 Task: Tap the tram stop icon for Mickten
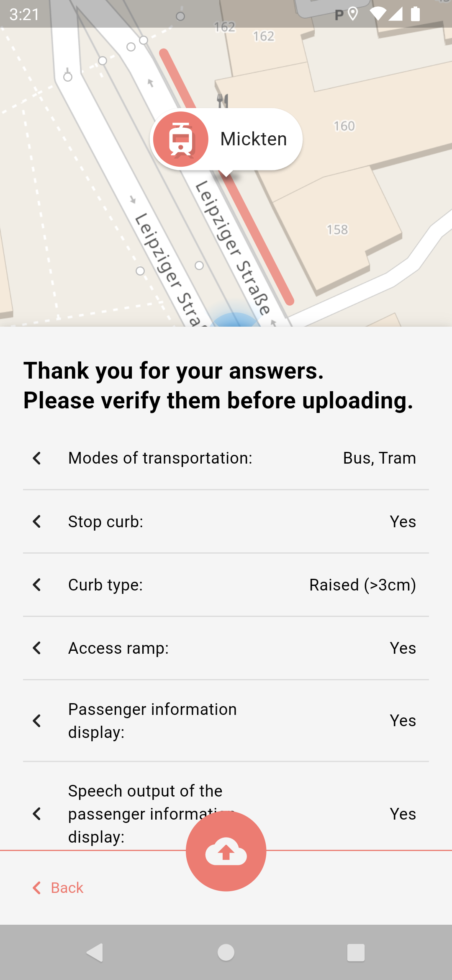(x=181, y=139)
